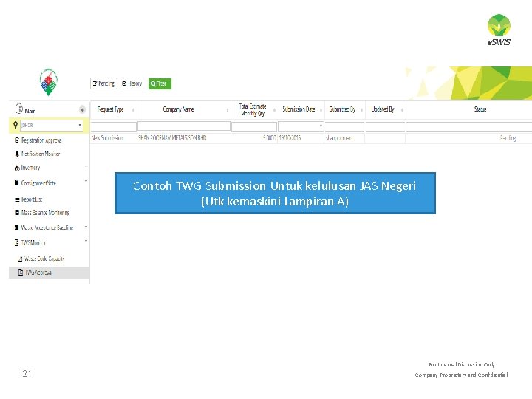Click the Consignment Note document icon
Screen dimensions: 532x399
16,183
